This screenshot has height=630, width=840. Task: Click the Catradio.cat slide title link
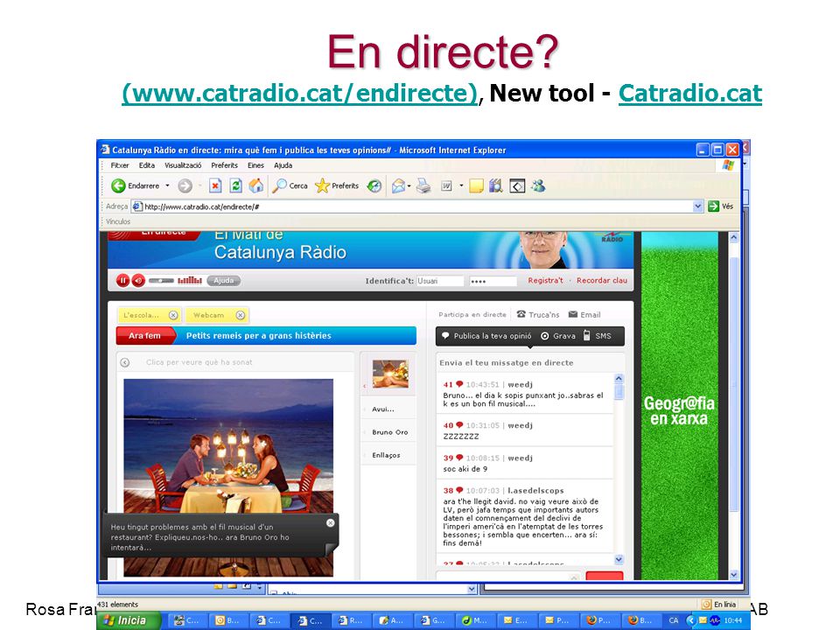pyautogui.click(x=690, y=94)
